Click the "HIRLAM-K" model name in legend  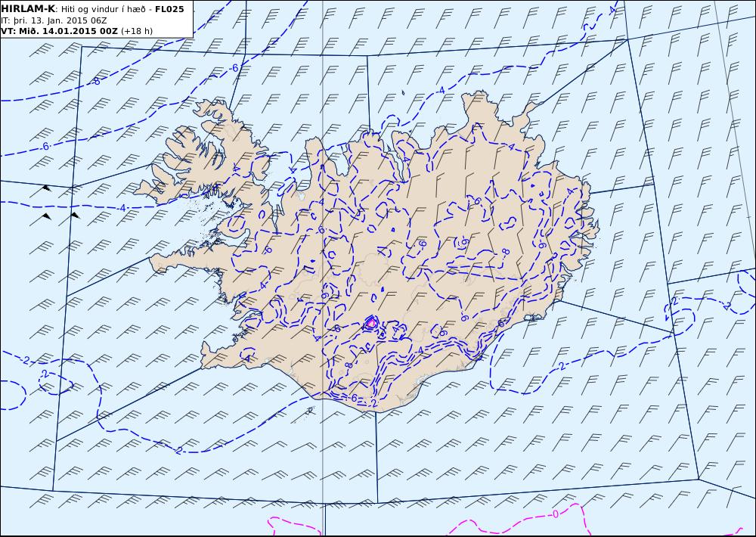click(x=28, y=9)
